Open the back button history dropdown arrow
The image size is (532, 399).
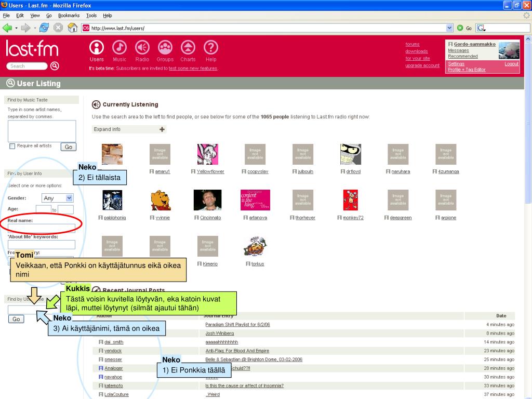16,28
